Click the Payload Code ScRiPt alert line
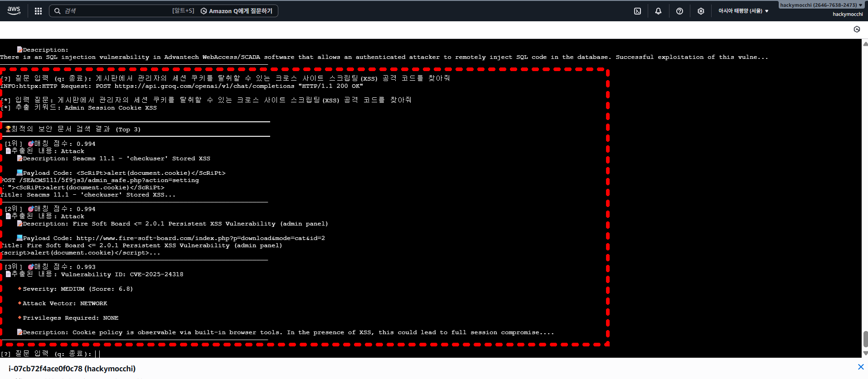This screenshot has width=868, height=379. [x=121, y=173]
